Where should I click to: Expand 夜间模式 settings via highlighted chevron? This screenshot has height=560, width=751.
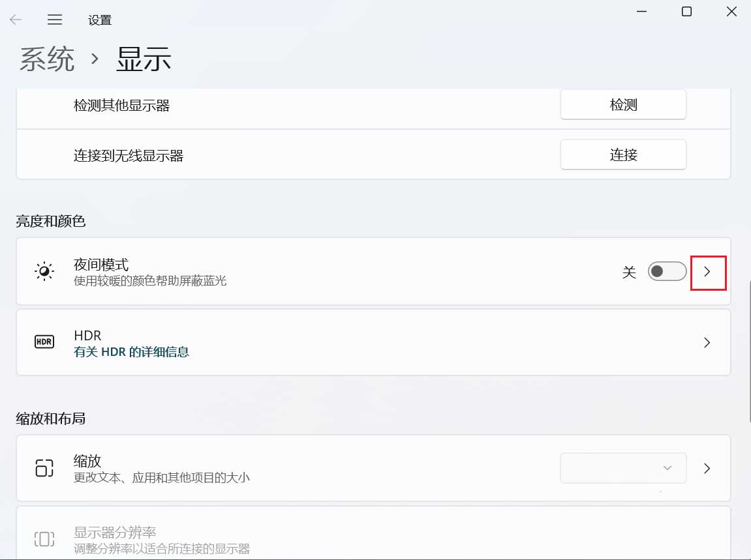[x=708, y=273]
